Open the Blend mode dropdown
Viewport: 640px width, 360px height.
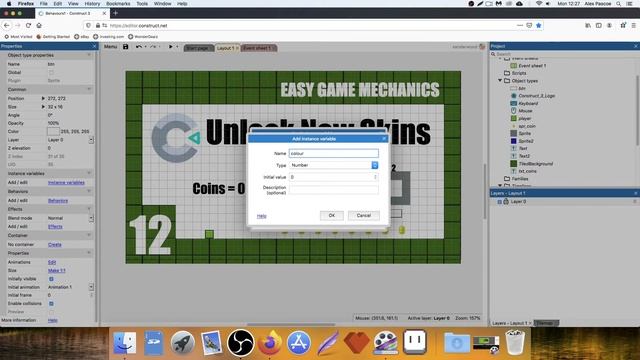(91, 218)
